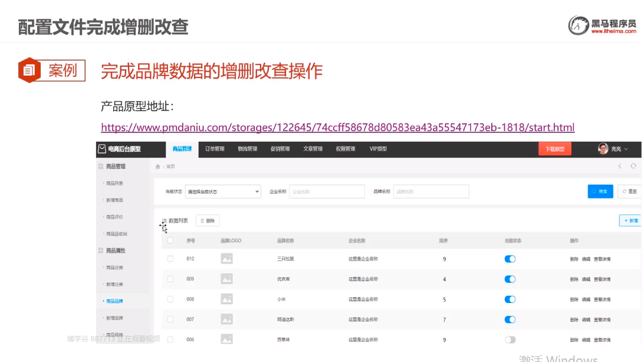The width and height of the screenshot is (644, 362).
Task: Click 查看详情 action for row 006
Action: 602,340
